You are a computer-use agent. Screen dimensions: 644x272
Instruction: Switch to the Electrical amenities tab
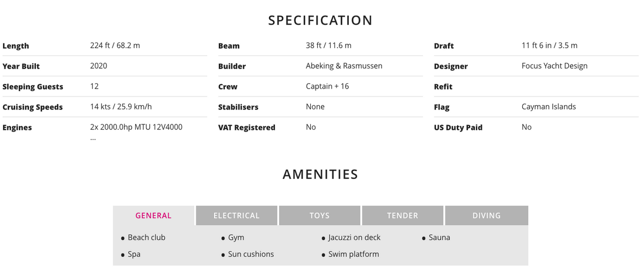[236, 216]
